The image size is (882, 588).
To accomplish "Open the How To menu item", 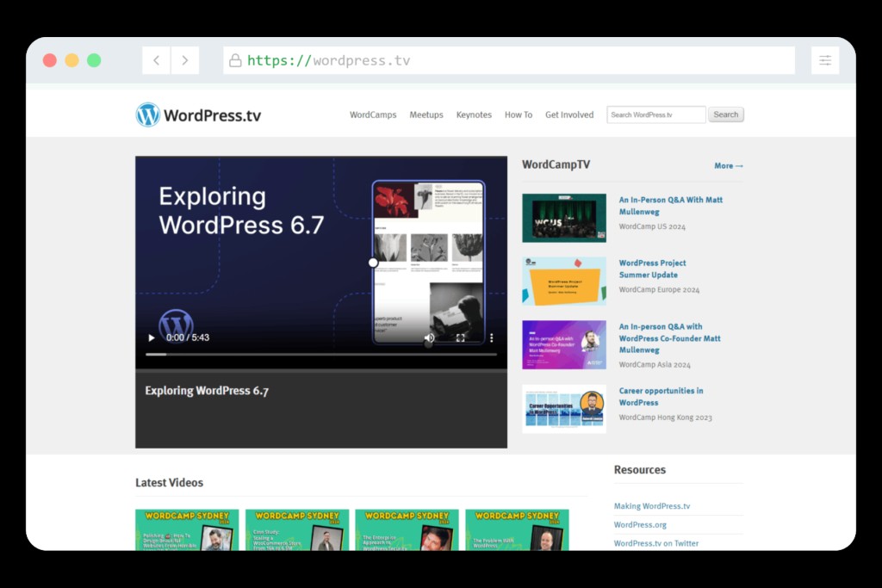I will 518,115.
